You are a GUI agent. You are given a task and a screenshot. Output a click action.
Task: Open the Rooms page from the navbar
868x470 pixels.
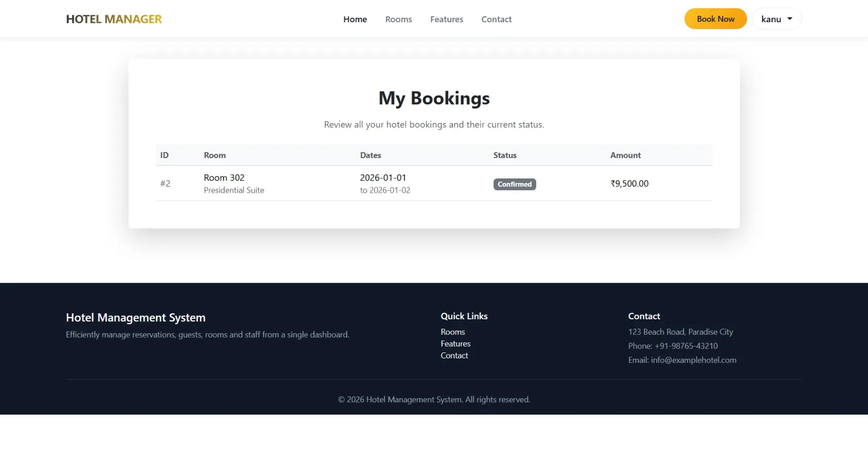(398, 19)
